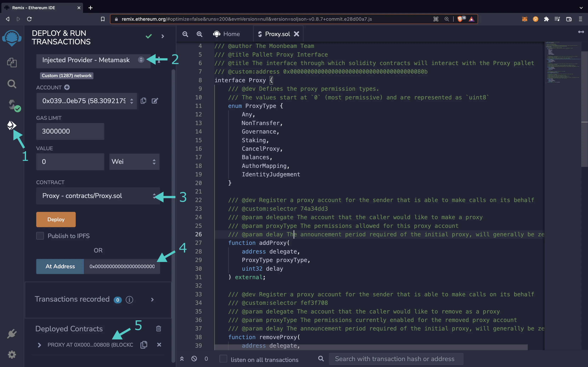Click the code minimap preview
This screenshot has height=367, width=588.
(x=563, y=62)
